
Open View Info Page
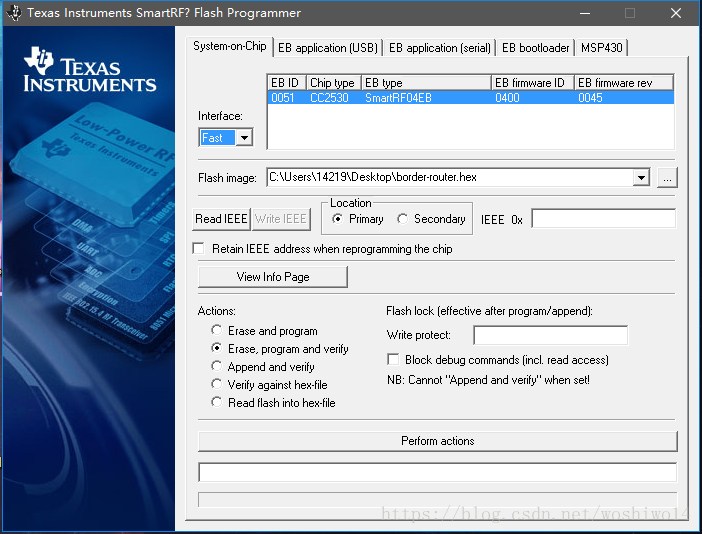(273, 277)
